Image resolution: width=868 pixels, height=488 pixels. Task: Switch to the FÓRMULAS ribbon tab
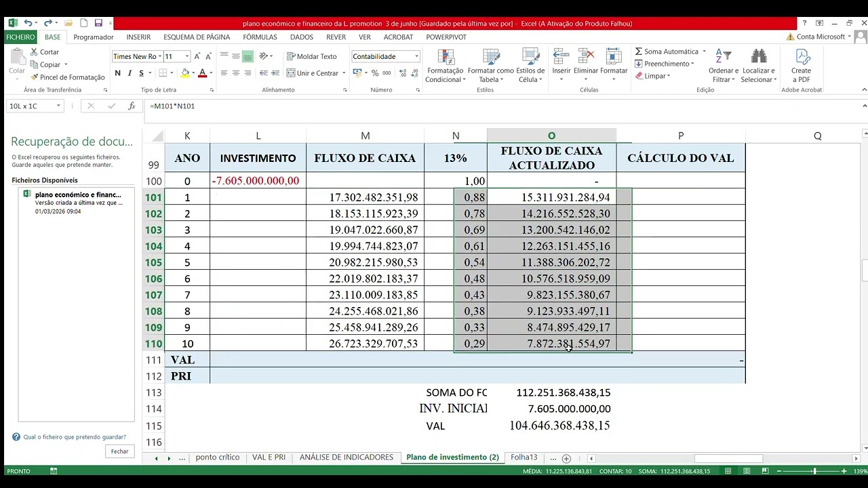click(x=260, y=37)
